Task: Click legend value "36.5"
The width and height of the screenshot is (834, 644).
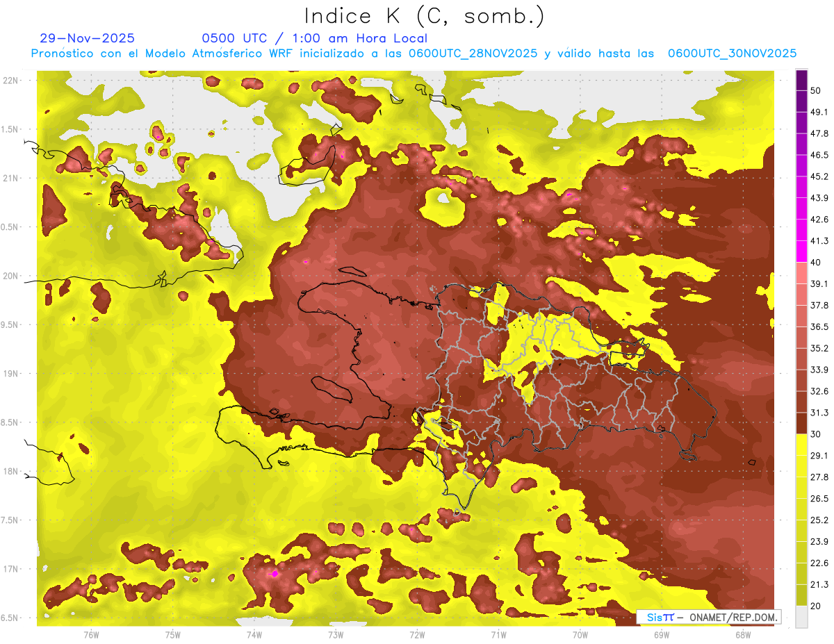Action: 818,327
